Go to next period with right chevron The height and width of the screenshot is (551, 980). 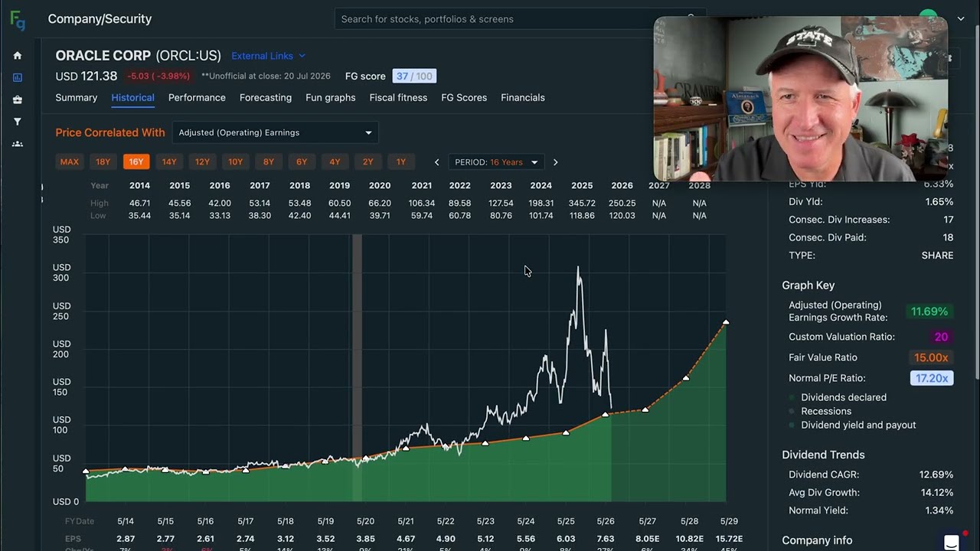pos(555,162)
